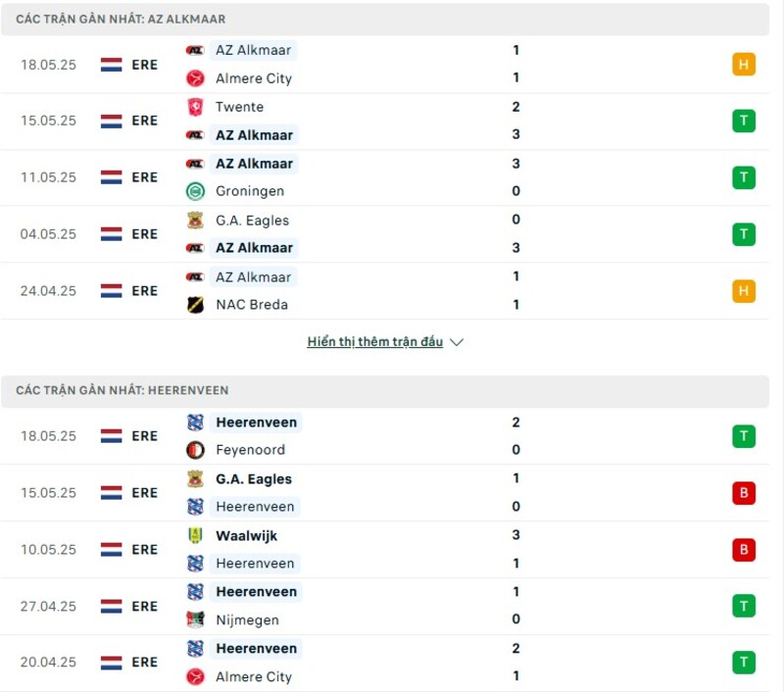Select the AZ Alkmaar club logo
This screenshot has height=692, width=784.
[x=196, y=50]
